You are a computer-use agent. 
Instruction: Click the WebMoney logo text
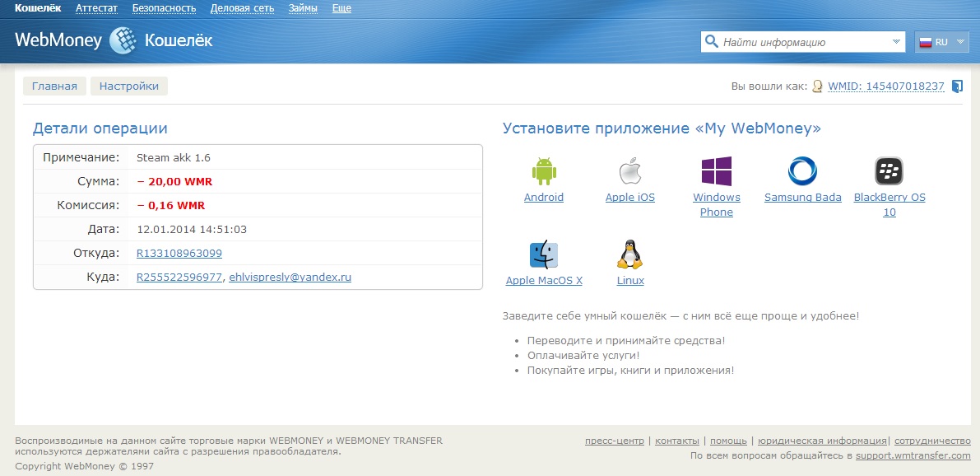click(x=58, y=40)
